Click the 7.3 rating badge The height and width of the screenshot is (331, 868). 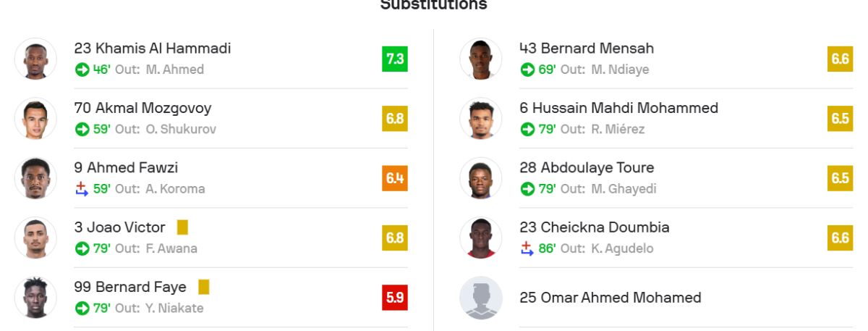point(395,59)
